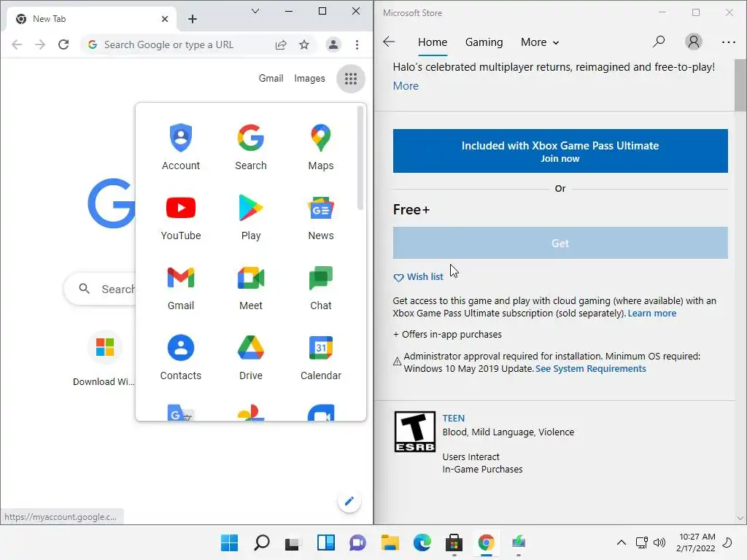The image size is (747, 560).
Task: Close the Google apps grid launcher
Action: [351, 79]
